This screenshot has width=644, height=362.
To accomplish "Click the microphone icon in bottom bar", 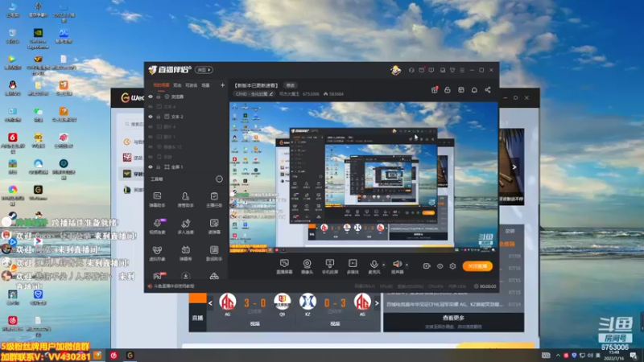I will point(374,265).
